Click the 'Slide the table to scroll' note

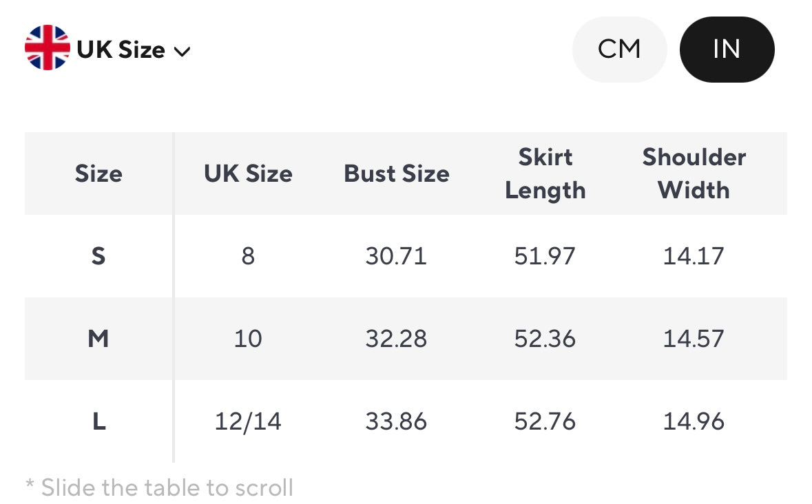coord(159,487)
